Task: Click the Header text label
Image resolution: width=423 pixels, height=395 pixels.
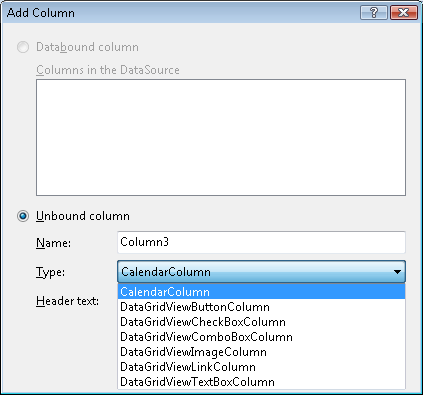Action: click(x=67, y=301)
